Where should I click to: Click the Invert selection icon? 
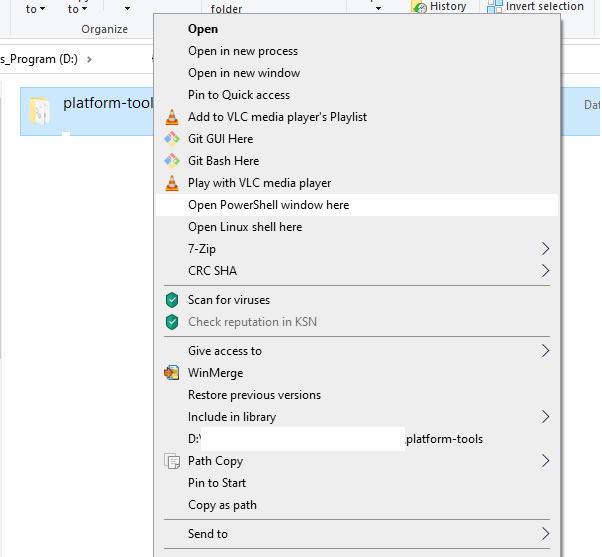click(494, 7)
